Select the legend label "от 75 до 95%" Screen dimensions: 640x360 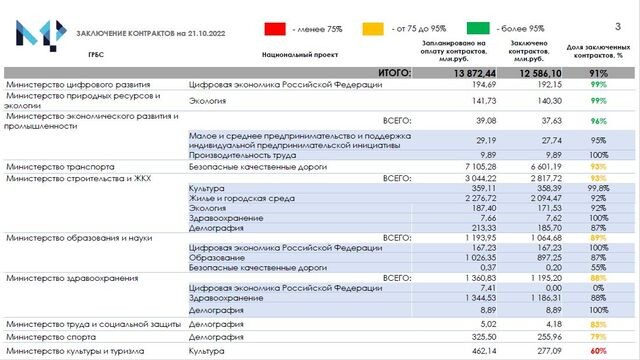pyautogui.click(x=419, y=29)
